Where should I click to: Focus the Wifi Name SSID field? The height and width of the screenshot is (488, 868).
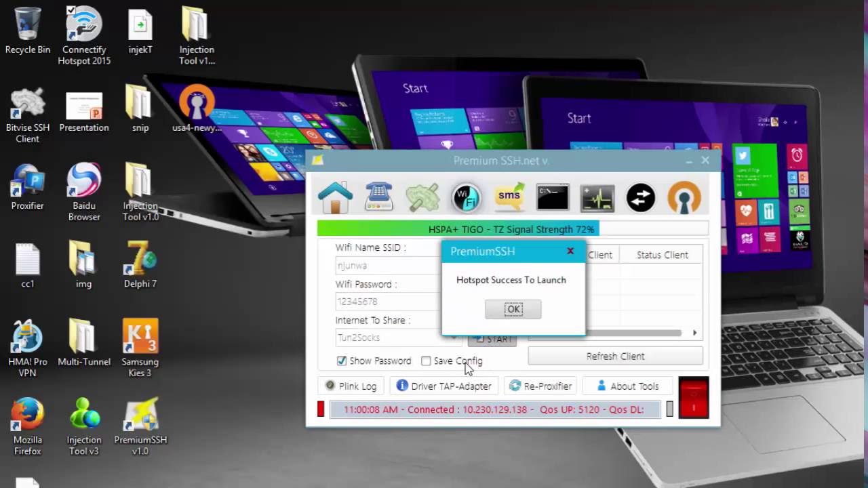click(388, 266)
